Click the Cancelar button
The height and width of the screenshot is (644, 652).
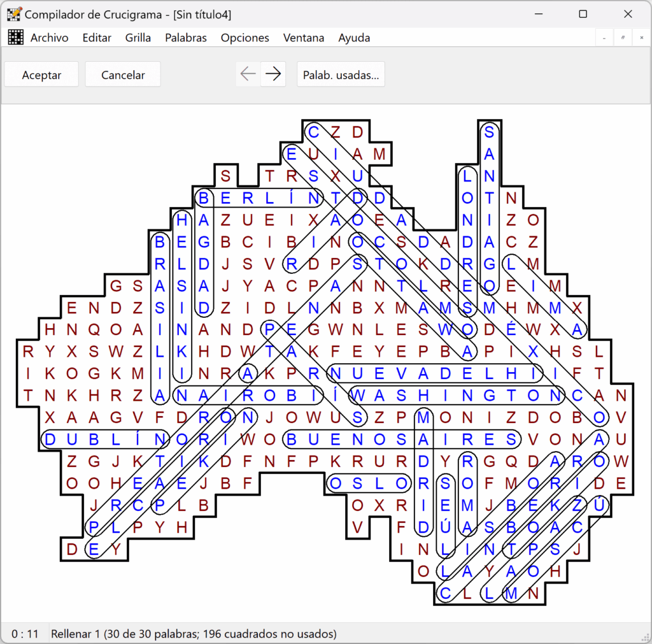click(x=123, y=75)
